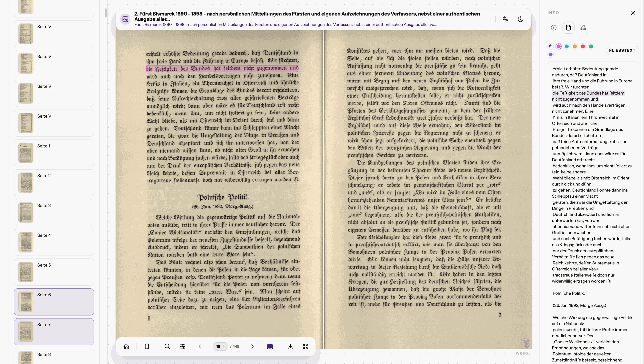Image resolution: width=644 pixels, height=364 pixels.
Task: Pick the orange highlight color
Action: click(x=575, y=46)
